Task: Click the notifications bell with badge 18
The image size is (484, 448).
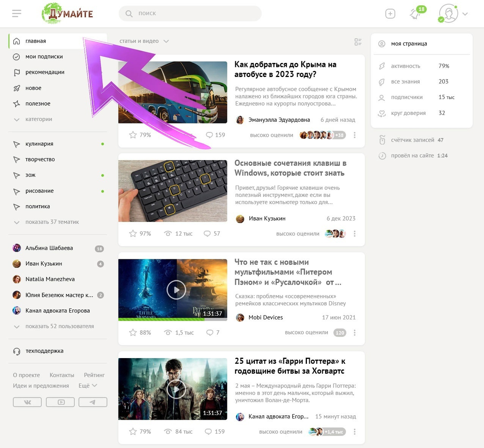Action: pos(416,13)
